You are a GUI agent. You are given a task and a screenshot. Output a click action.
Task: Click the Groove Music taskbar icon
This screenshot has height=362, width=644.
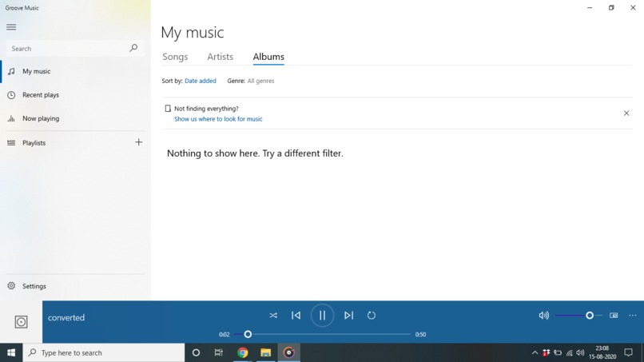point(288,352)
